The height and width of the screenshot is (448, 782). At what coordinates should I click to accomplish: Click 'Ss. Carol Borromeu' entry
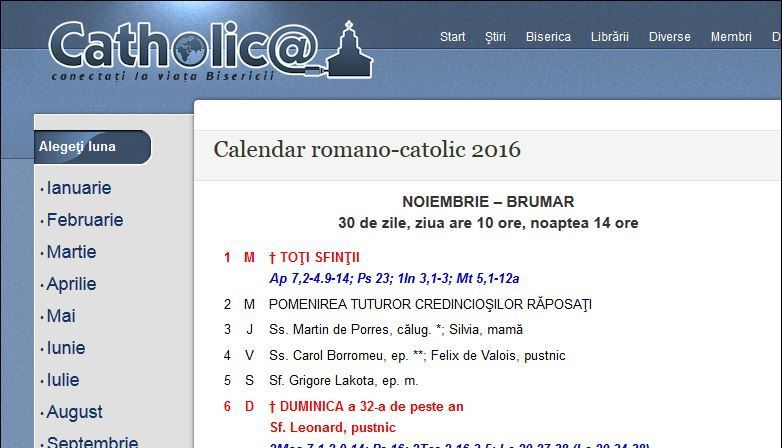417,355
